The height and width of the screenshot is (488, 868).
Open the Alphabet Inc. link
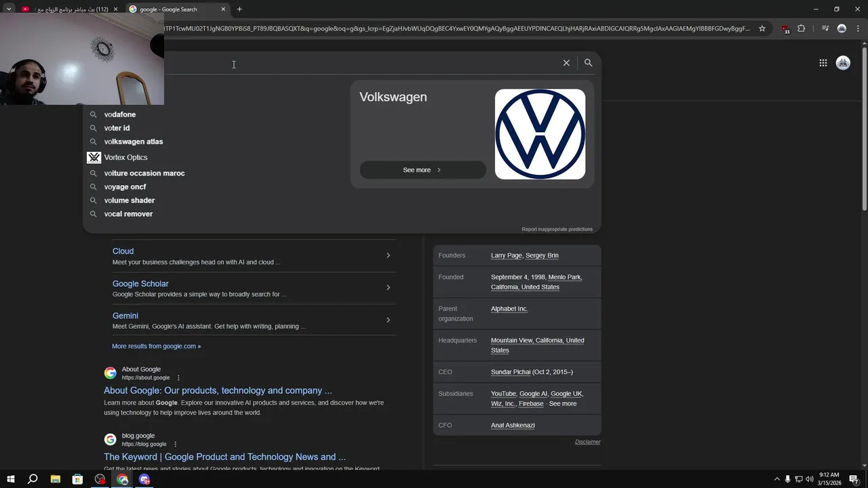click(x=509, y=308)
